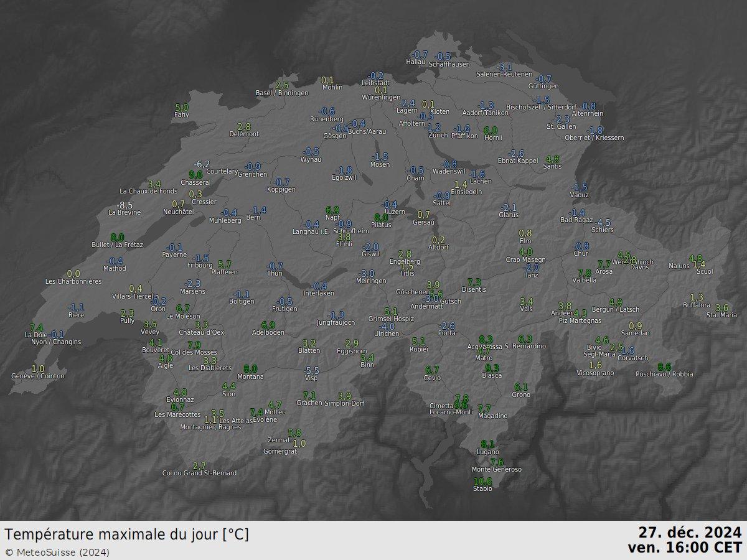This screenshot has width=747, height=560.
Task: Click the MeteoSuisse (2024) copyright text
Action: (57, 552)
